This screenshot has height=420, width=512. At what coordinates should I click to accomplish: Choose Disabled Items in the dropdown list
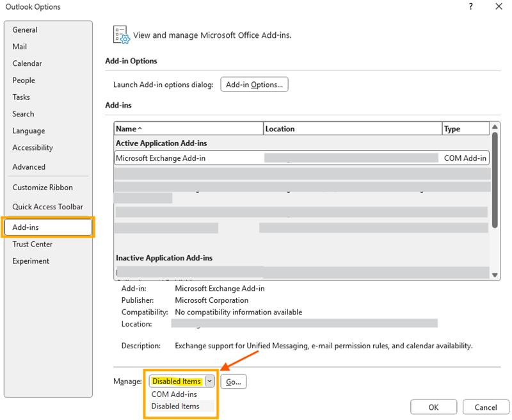[175, 407]
